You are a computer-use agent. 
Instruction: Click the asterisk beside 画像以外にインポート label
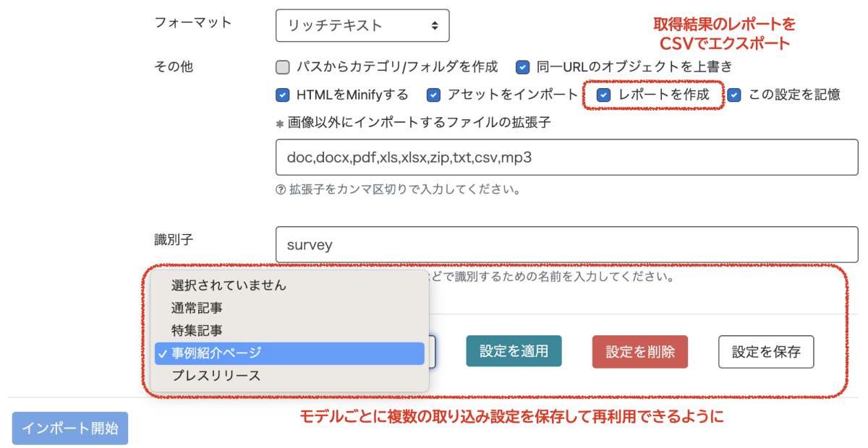[280, 124]
